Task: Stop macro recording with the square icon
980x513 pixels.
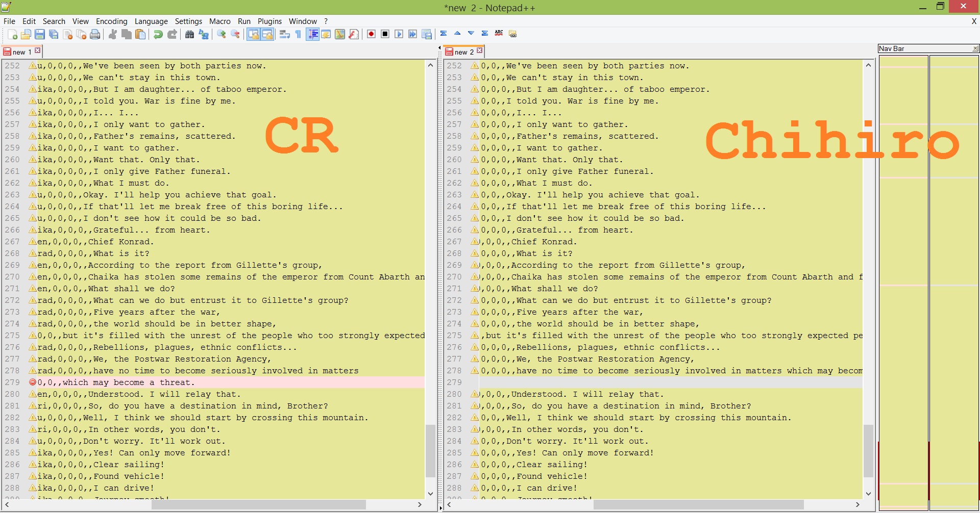Action: (x=385, y=34)
